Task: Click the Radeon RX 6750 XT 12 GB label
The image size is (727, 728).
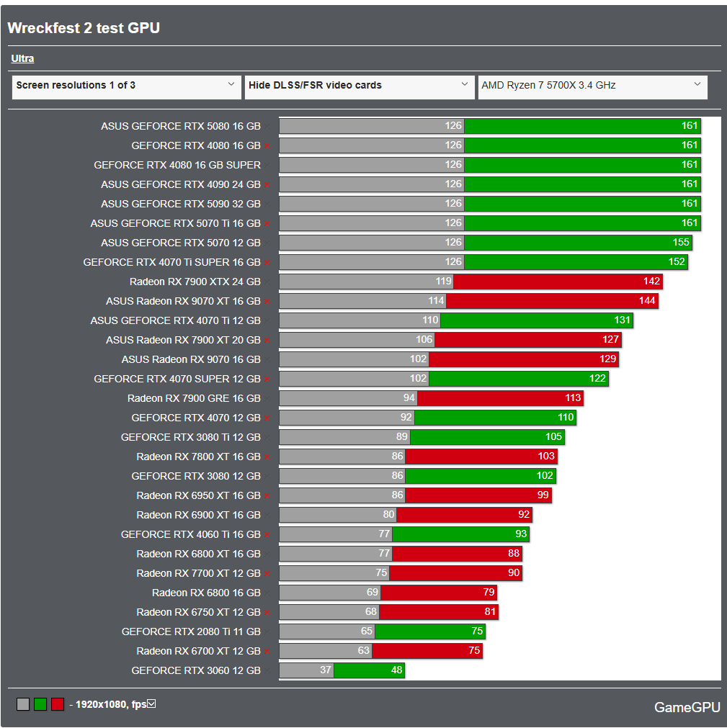Action: click(x=198, y=612)
